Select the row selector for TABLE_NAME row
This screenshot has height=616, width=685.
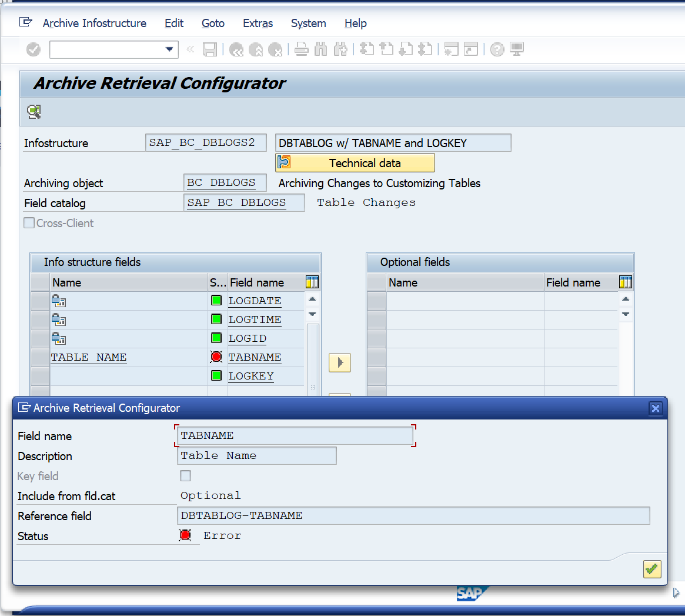(40, 358)
